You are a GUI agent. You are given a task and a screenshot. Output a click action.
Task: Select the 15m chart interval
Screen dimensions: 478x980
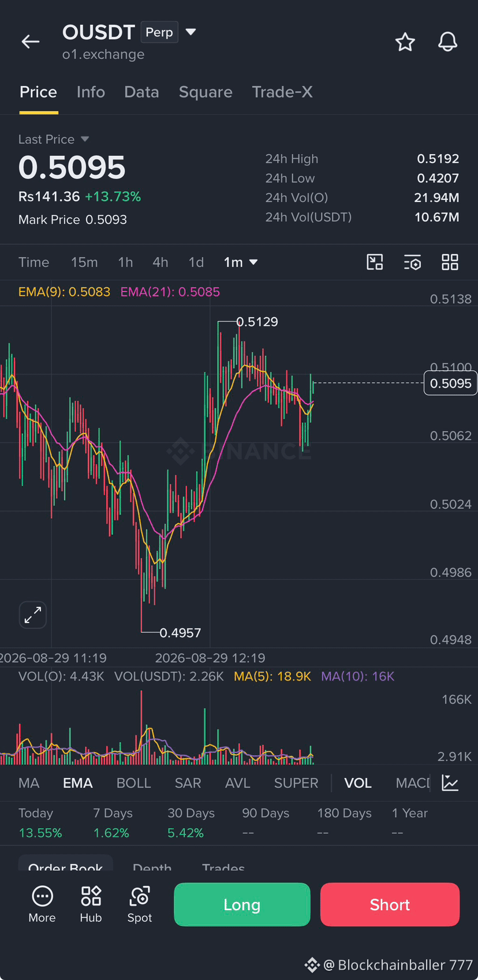(84, 262)
